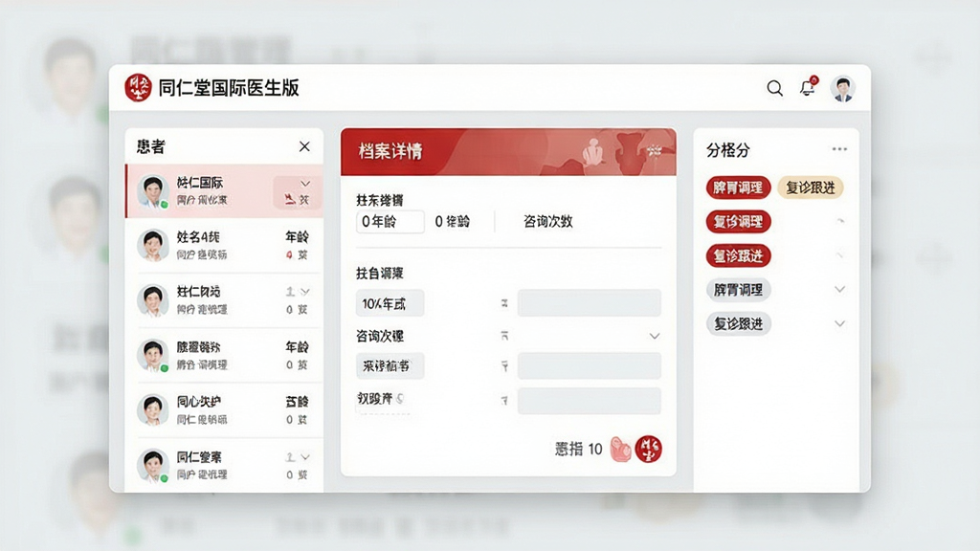Click the red icon in the highlighted patient row

289,199
